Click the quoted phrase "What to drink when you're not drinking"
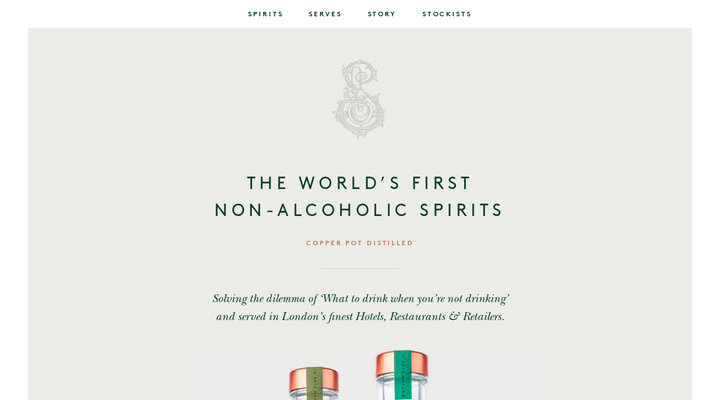The height and width of the screenshot is (400, 720). [415, 299]
